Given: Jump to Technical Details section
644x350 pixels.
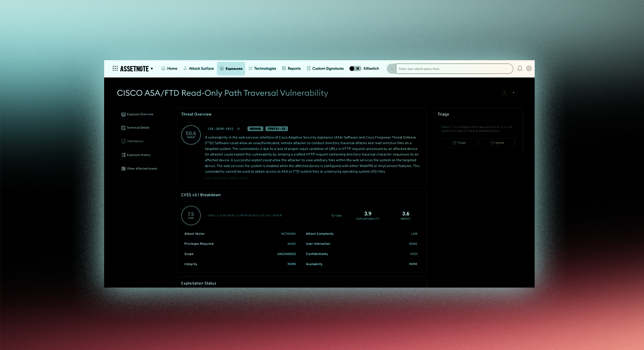Looking at the screenshot, I should (x=135, y=127).
